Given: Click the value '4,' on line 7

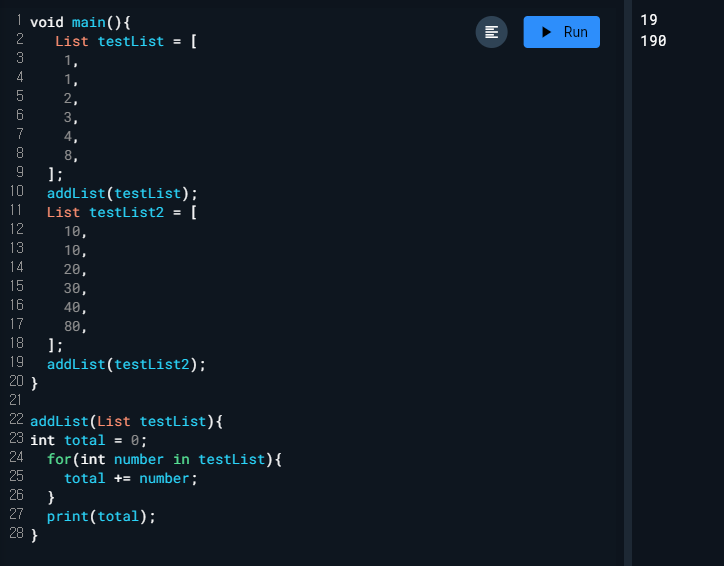Looking at the screenshot, I should tap(71, 136).
